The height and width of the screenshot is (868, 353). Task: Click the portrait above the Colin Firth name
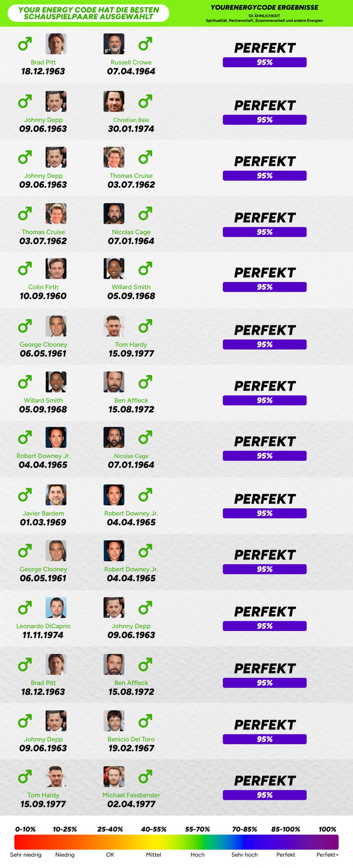tap(56, 269)
